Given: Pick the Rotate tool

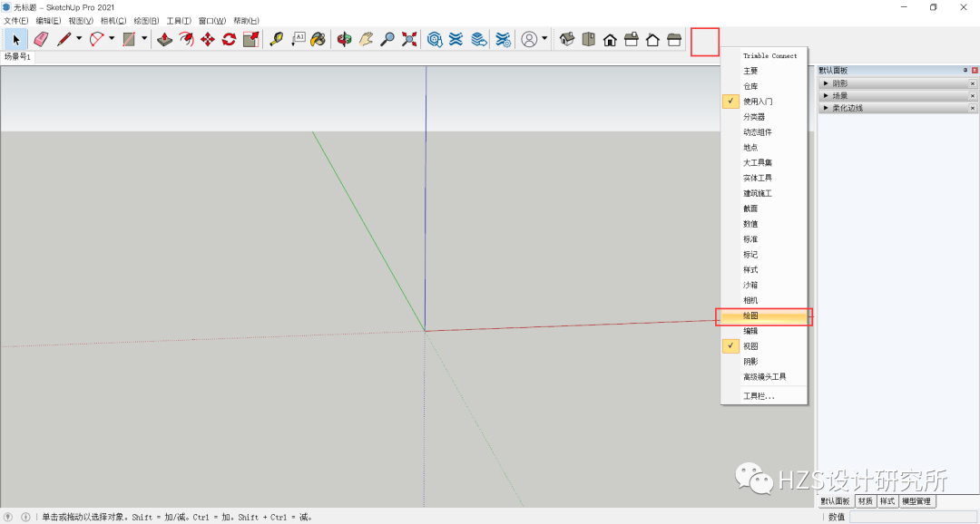Looking at the screenshot, I should click(x=229, y=39).
